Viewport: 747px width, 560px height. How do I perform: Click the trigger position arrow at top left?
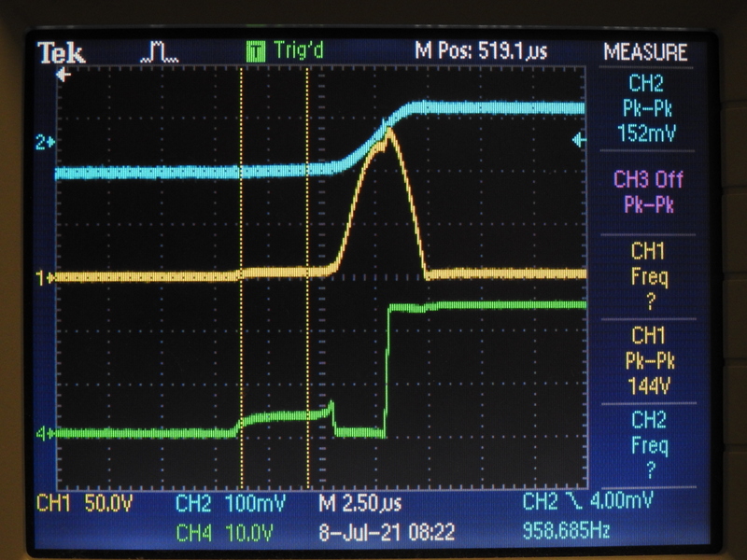tap(63, 75)
